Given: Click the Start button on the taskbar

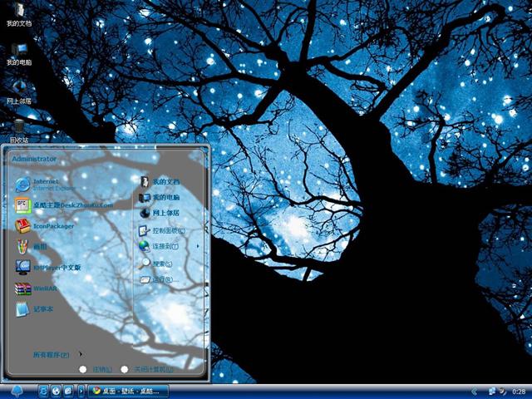Looking at the screenshot, I should (17, 392).
